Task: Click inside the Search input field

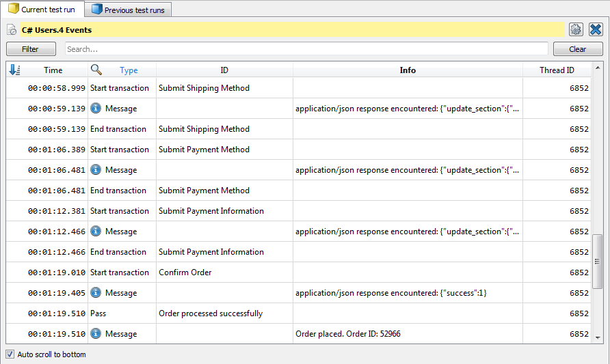Action: tap(306, 49)
